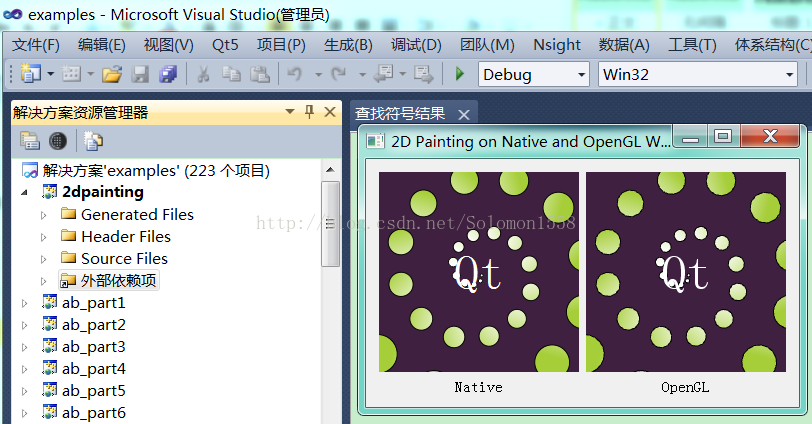Screen dimensions: 812x424
Task: Click the Navigate Forward icon
Action: pyautogui.click(x=424, y=75)
